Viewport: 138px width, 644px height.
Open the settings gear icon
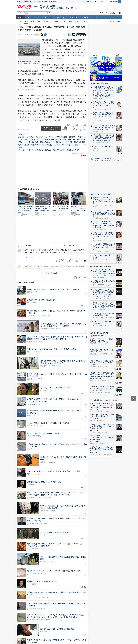coord(120,13)
